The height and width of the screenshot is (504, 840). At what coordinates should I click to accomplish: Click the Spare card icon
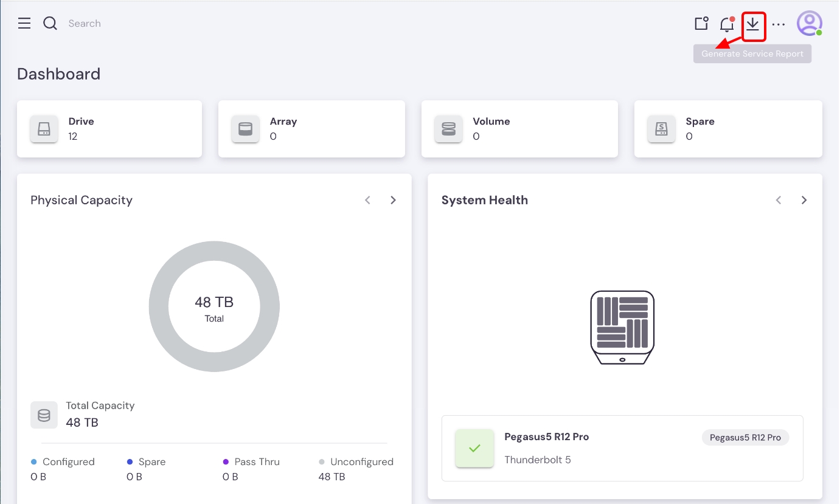(x=661, y=129)
